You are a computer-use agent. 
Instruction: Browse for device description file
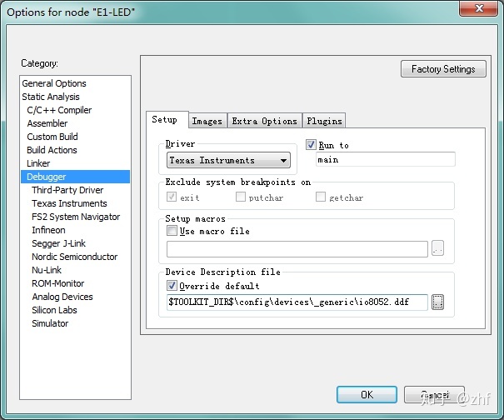[x=438, y=302]
